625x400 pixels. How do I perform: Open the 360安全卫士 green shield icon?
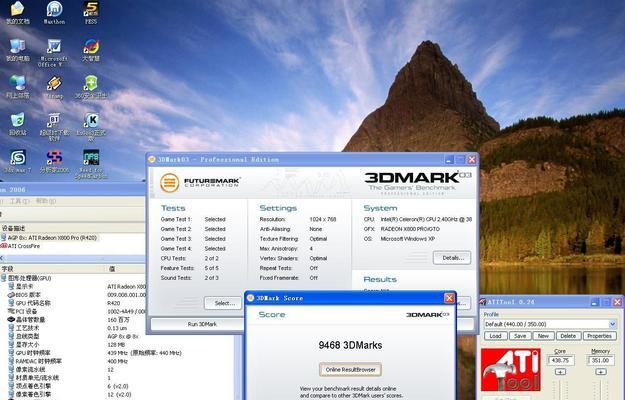[91, 87]
